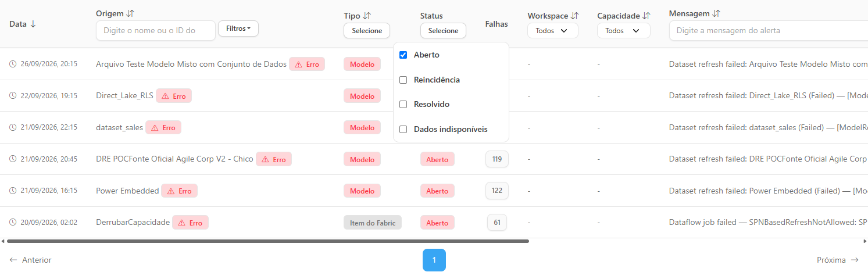
Task: Click warning icon on Arquivo Teste Modelo Misto row
Action: (x=299, y=65)
